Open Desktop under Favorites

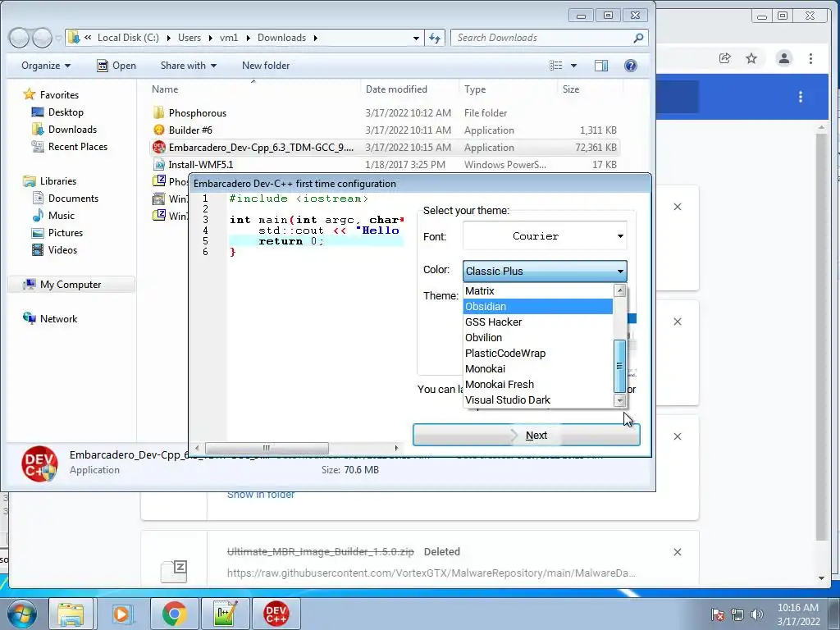[66, 112]
